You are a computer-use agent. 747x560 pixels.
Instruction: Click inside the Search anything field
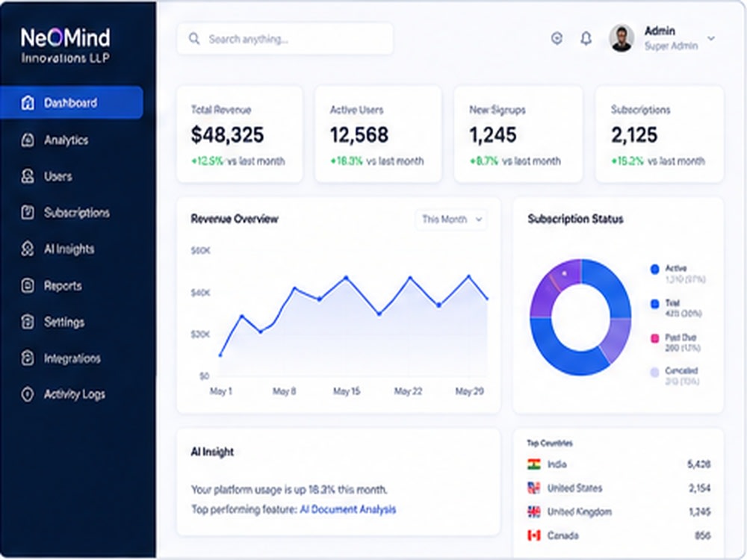tap(285, 39)
